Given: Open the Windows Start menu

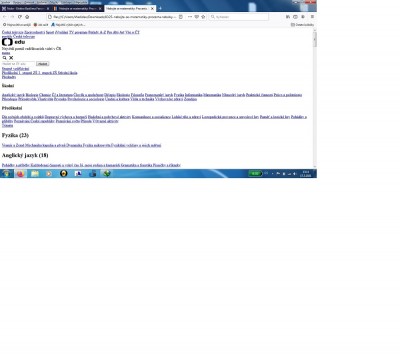Looking at the screenshot, I should coord(6,173).
